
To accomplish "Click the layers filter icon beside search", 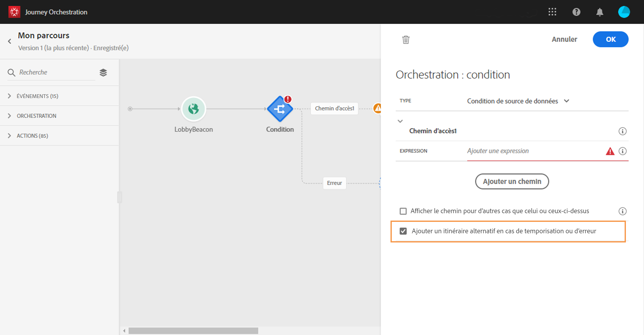I will pos(103,72).
